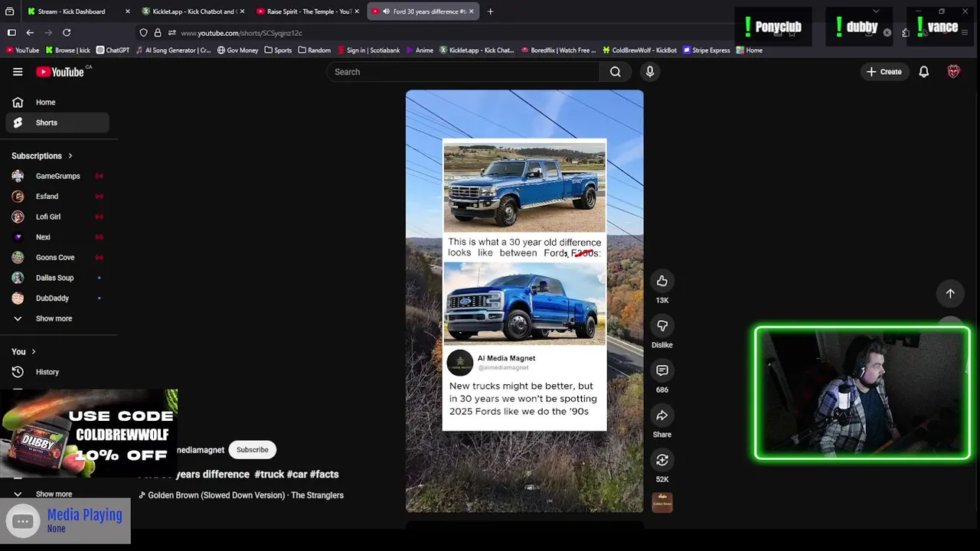Viewport: 980px width, 551px height.
Task: Open the sound thumbnail below remix
Action: [662, 502]
